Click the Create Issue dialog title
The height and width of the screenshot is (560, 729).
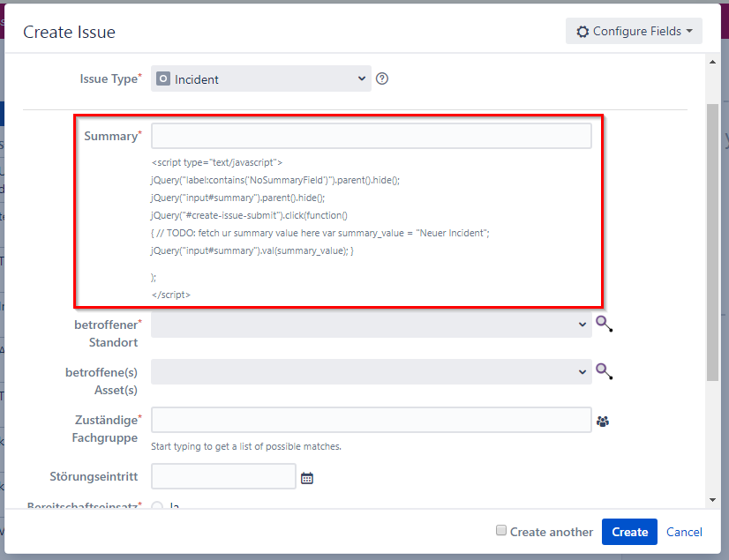pos(69,32)
